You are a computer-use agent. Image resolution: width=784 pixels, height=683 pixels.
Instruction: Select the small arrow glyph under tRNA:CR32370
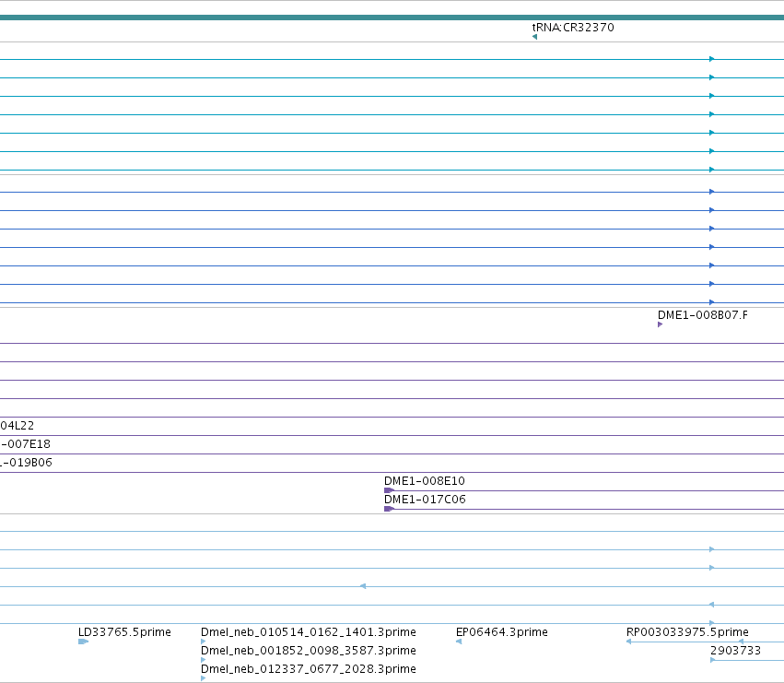pyautogui.click(x=534, y=37)
